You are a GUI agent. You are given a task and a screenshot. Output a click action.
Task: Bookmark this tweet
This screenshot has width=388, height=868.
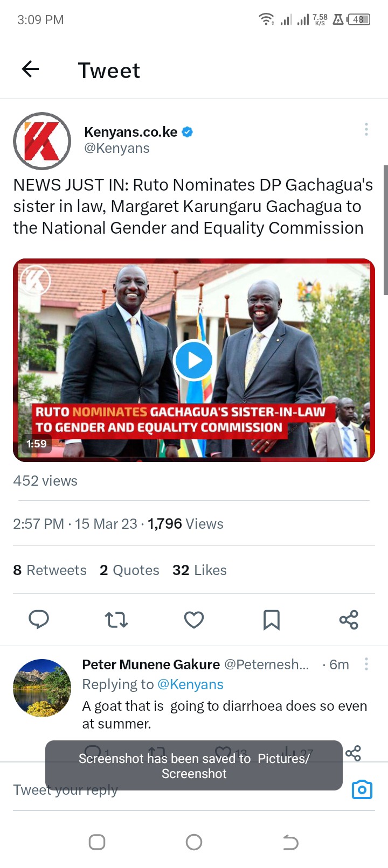[272, 620]
